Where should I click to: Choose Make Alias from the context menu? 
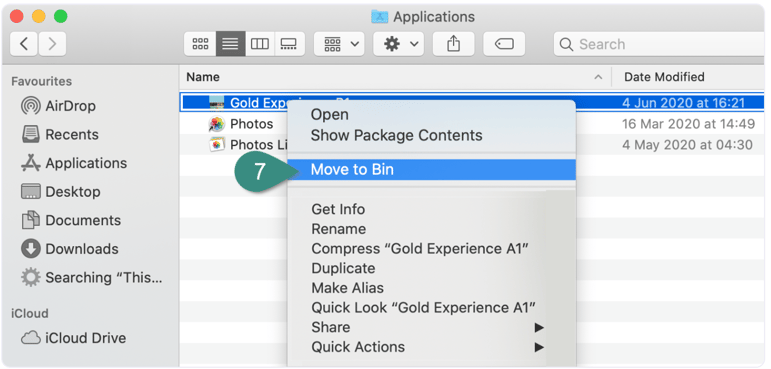point(348,288)
